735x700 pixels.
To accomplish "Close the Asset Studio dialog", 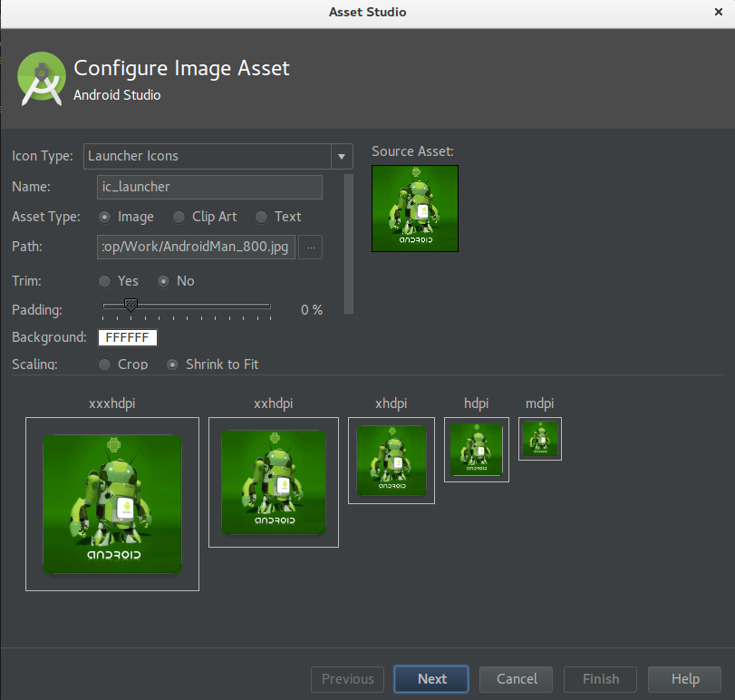I will tap(718, 12).
